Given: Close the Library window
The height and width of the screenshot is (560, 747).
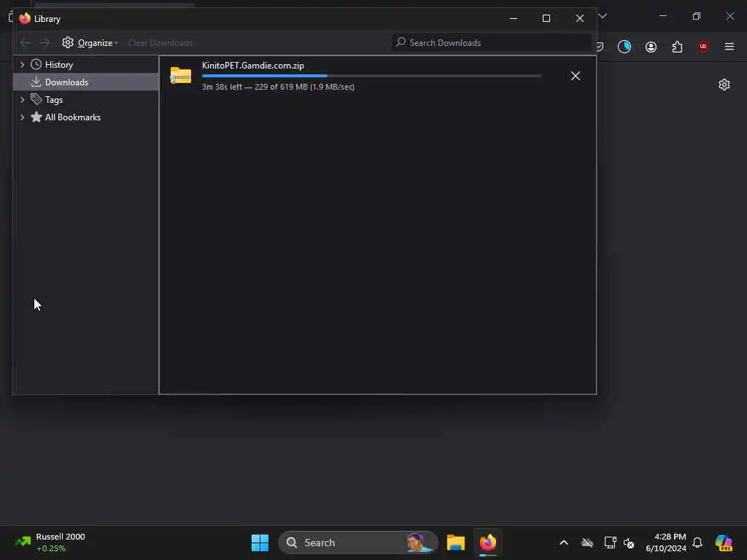Looking at the screenshot, I should tap(580, 18).
